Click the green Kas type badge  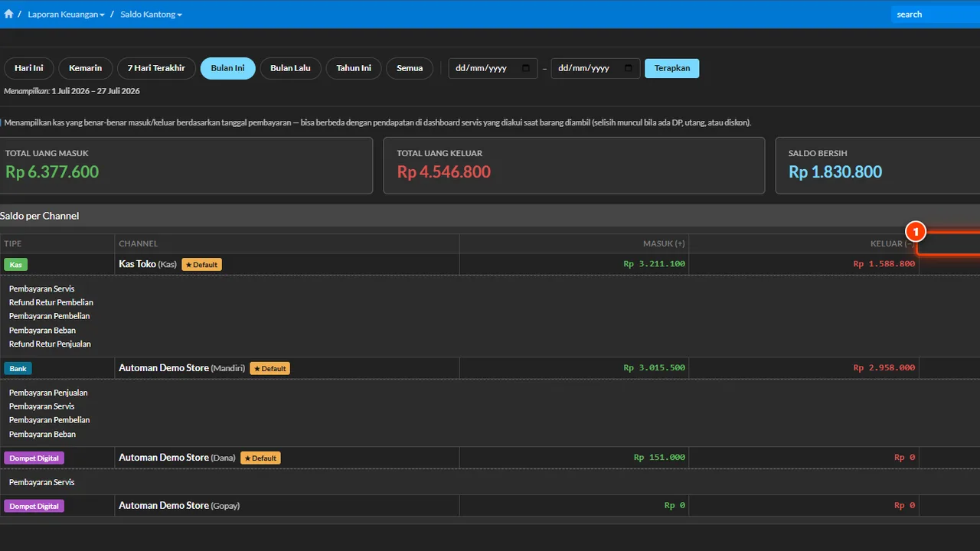coord(15,264)
